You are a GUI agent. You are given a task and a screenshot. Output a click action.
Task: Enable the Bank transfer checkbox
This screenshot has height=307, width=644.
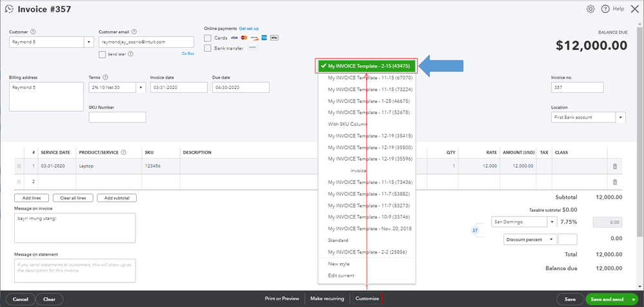coord(208,48)
